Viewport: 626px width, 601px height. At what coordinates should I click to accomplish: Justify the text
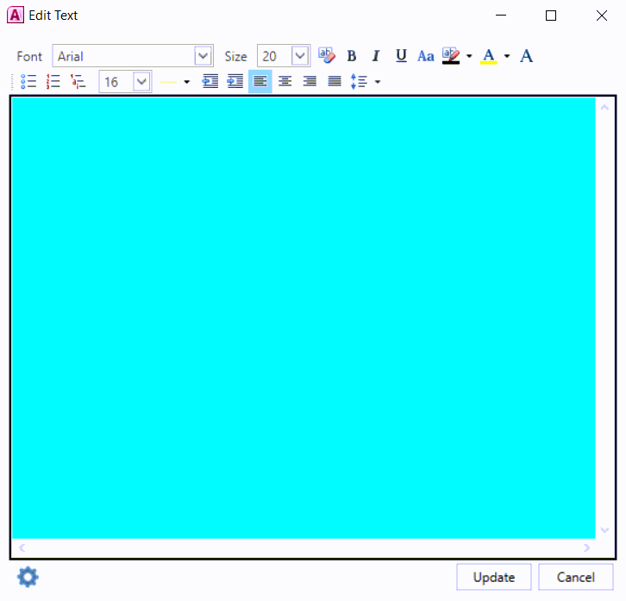point(335,82)
